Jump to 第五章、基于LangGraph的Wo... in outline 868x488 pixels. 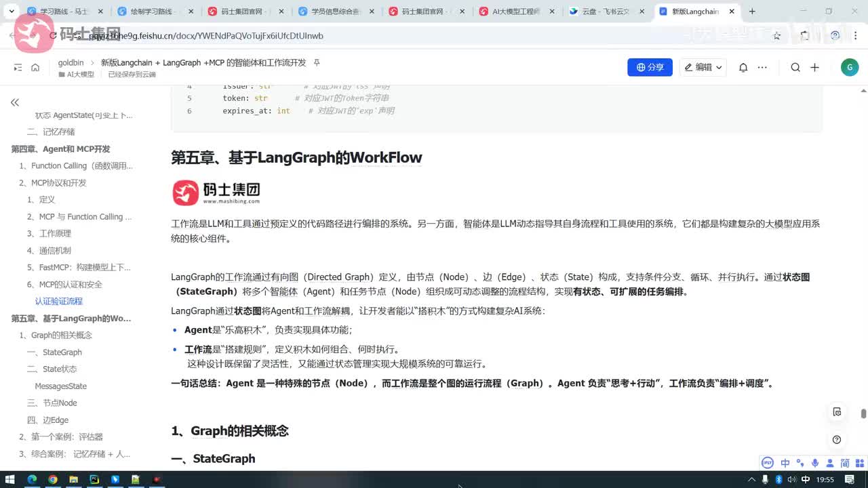71,319
